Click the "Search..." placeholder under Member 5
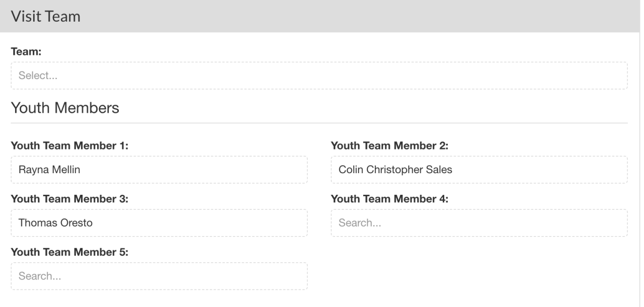 pyautogui.click(x=40, y=276)
